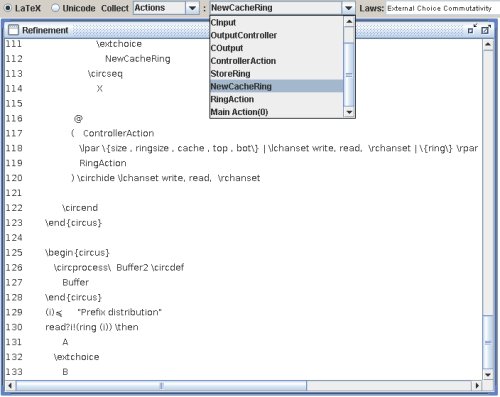Click the horizontal scroll left arrow
The height and width of the screenshot is (397, 500).
click(x=10, y=386)
